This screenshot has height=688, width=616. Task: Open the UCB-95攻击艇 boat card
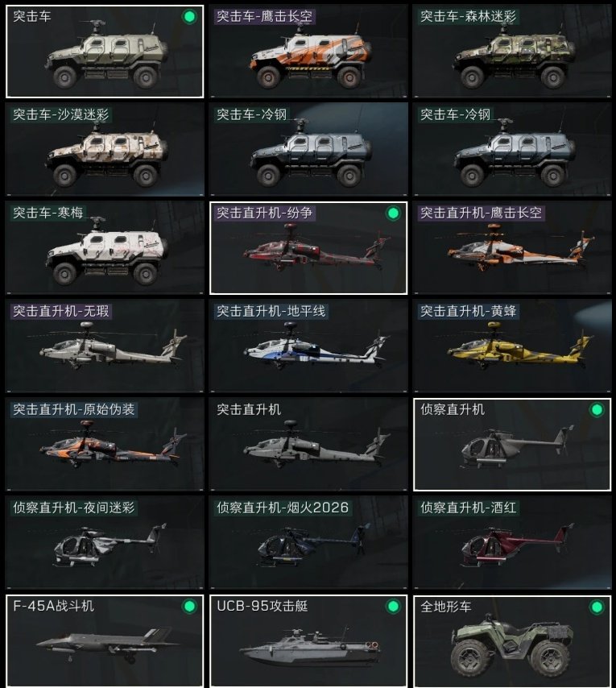coord(308,641)
